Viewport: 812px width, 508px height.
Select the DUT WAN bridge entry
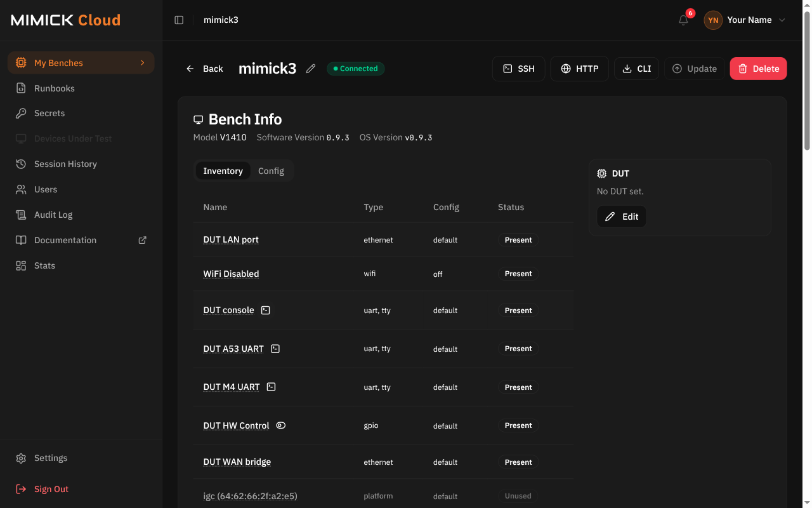point(237,462)
